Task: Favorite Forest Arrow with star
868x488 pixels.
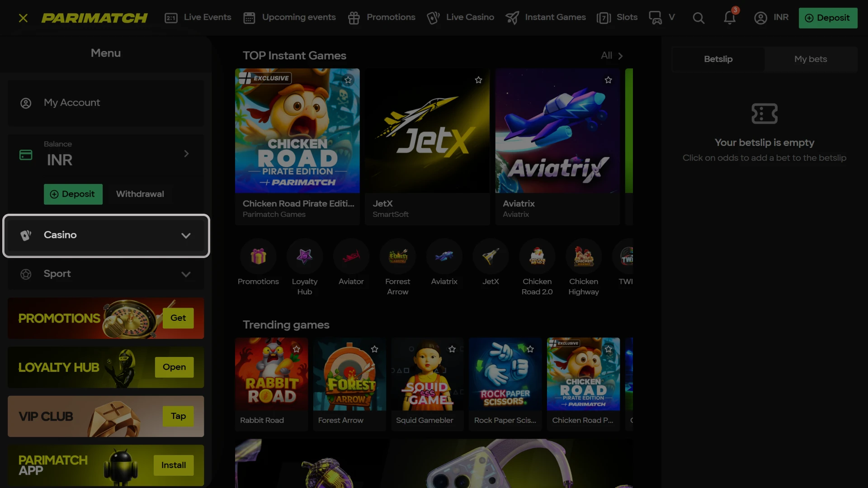Action: [x=375, y=349]
